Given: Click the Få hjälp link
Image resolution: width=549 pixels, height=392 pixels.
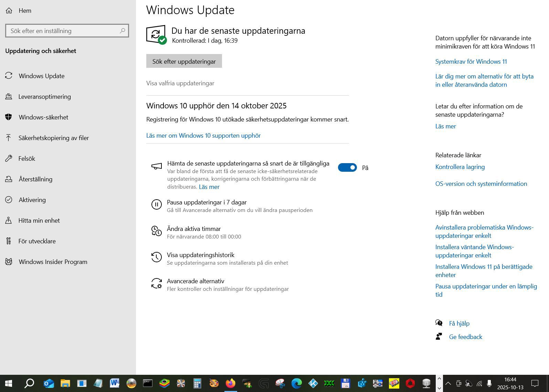Looking at the screenshot, I should (x=459, y=324).
